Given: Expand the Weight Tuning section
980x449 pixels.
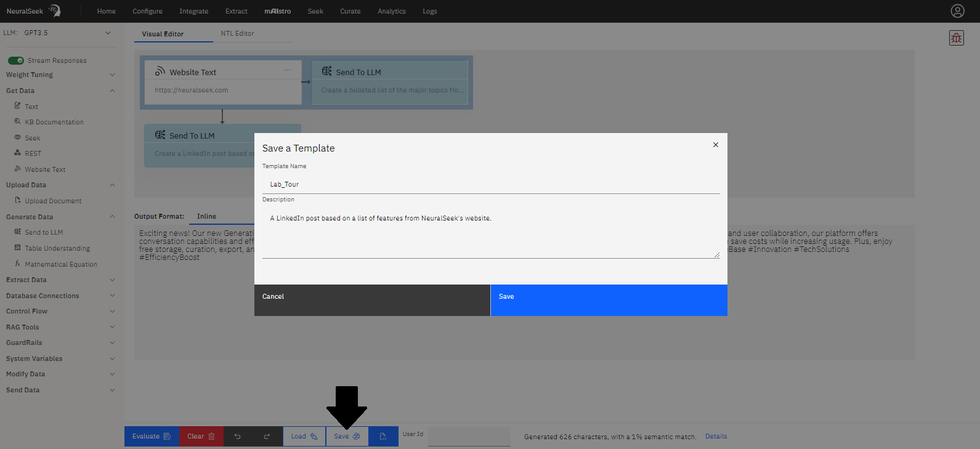Looking at the screenshot, I should coord(60,75).
